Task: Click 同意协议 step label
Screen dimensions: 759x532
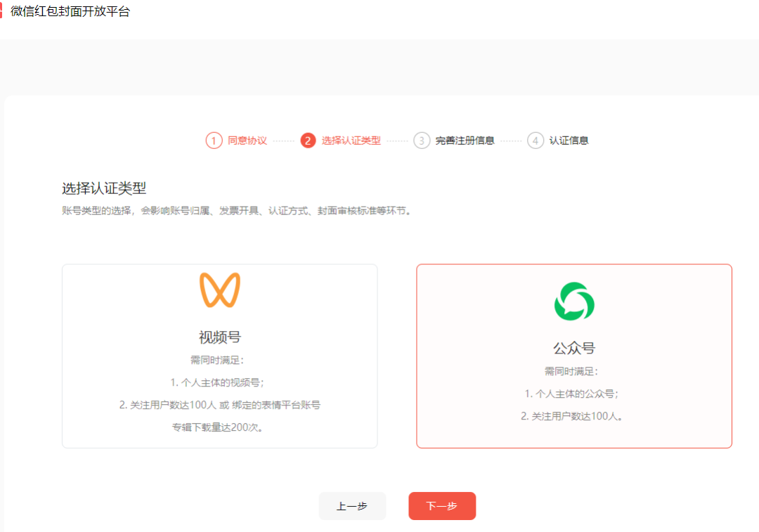Action: [x=247, y=141]
